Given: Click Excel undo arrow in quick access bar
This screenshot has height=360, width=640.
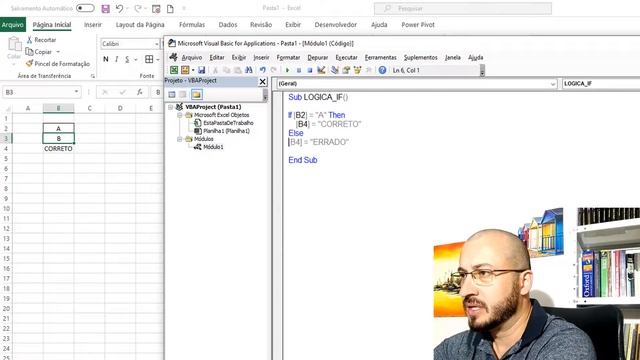Looking at the screenshot, I should (x=119, y=9).
